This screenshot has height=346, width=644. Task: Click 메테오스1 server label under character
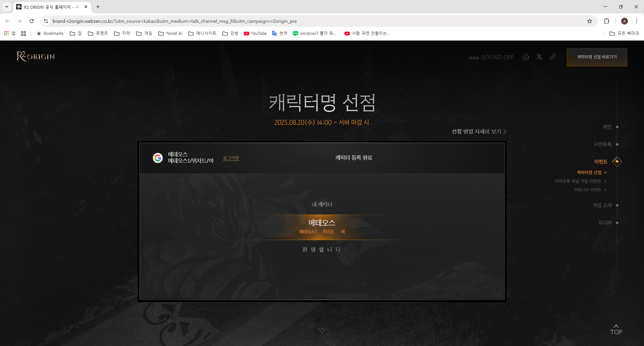[308, 232]
